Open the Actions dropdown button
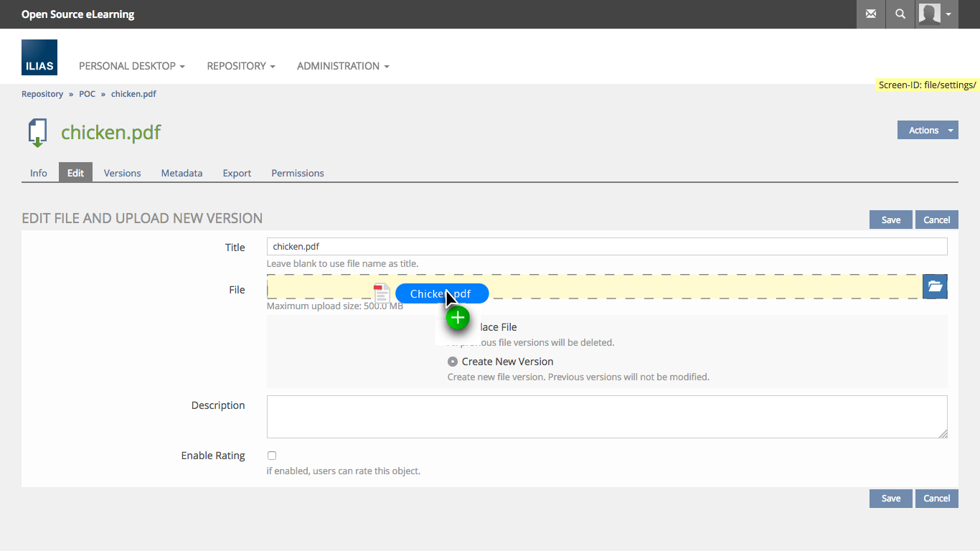Viewport: 980px width, 551px height. (x=927, y=130)
